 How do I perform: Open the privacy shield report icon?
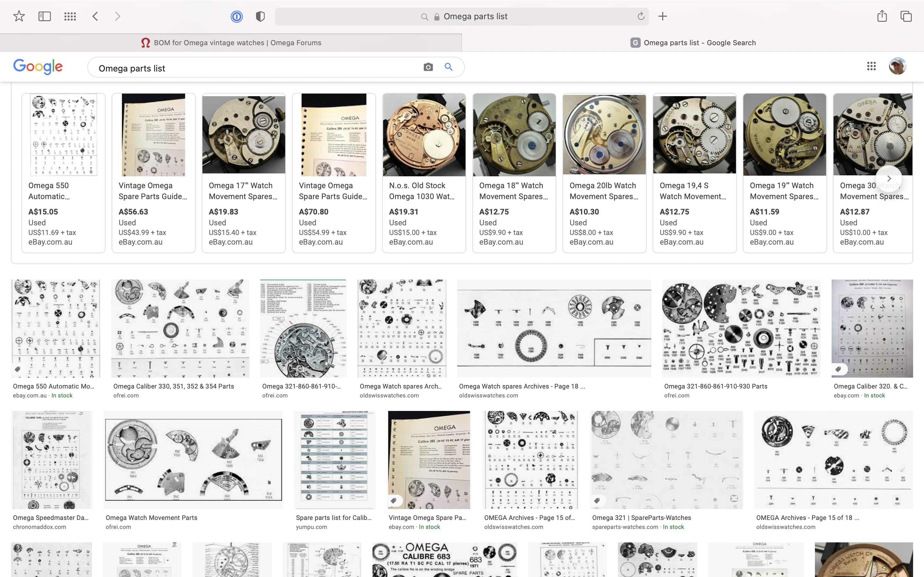tap(260, 16)
